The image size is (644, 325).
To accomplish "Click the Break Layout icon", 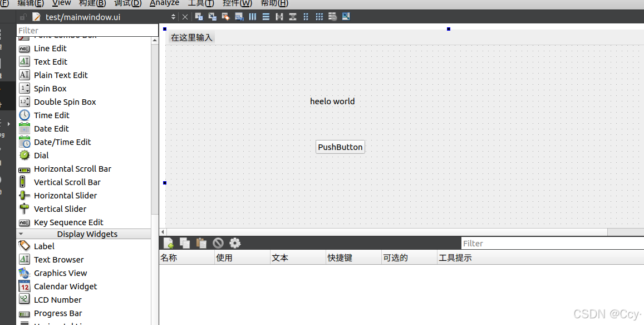I will coord(333,17).
